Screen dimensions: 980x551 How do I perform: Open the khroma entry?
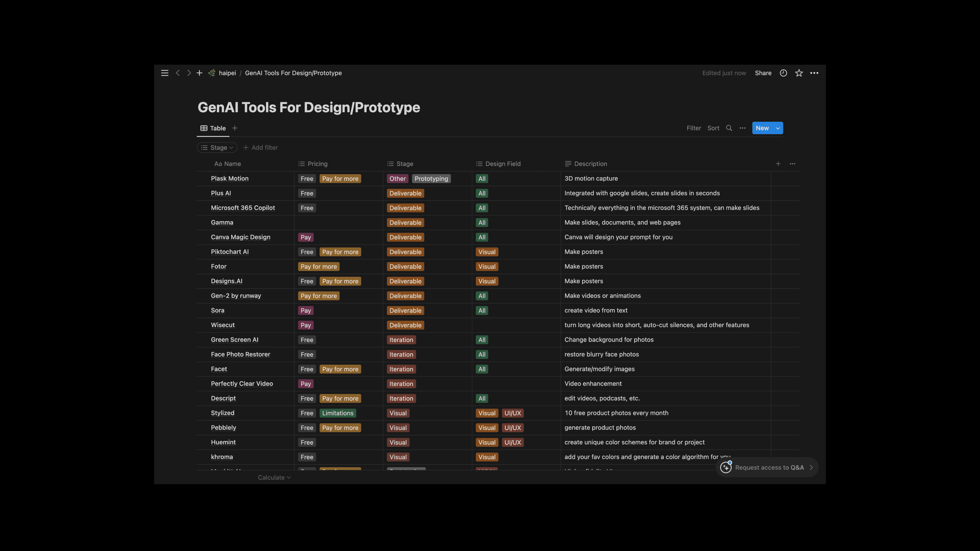[222, 457]
